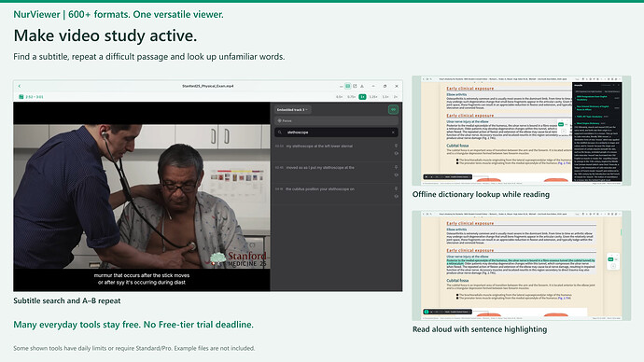Open the 'Read aloud with sentence highlighting' screenshot thumbnail
Screen dimensions: 644x362
[x=522, y=266]
